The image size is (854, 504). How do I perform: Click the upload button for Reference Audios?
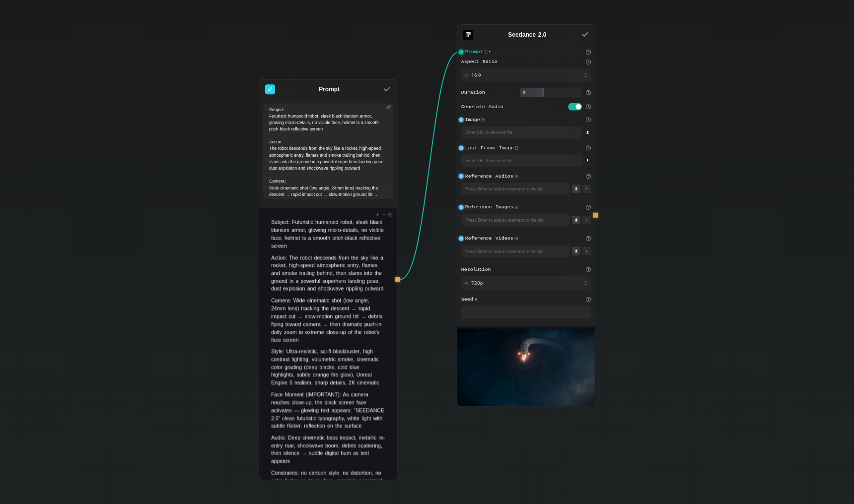tap(576, 189)
